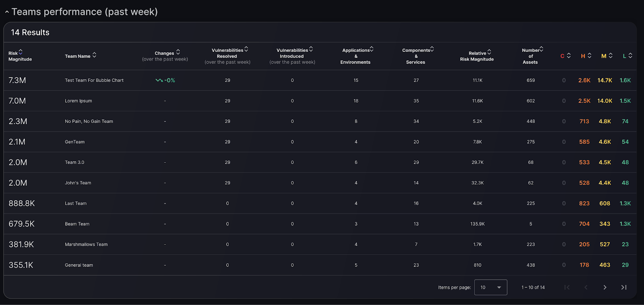Sort by Applications & Environments arrows
This screenshot has height=305, width=644.
[372, 49]
